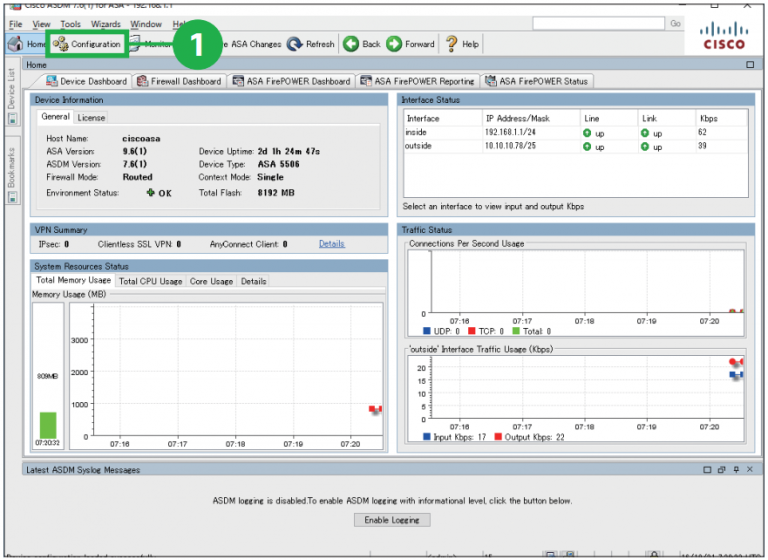The height and width of the screenshot is (560, 768).
Task: Click the Refresh icon in toolbar
Action: (x=294, y=44)
